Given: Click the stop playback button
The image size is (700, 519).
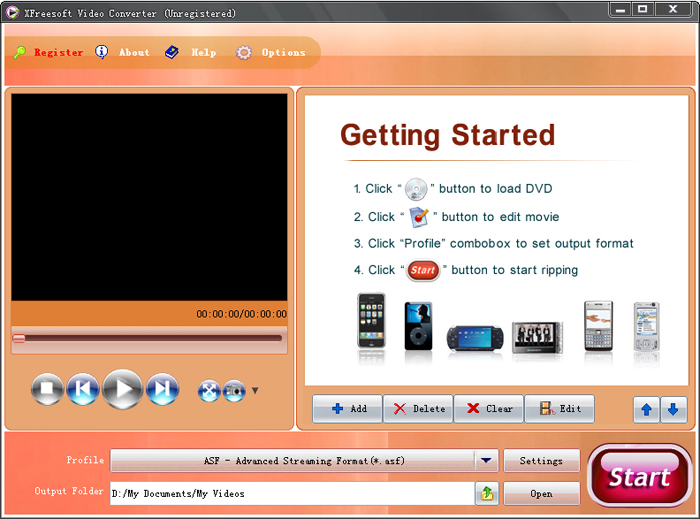Looking at the screenshot, I should coord(47,389).
